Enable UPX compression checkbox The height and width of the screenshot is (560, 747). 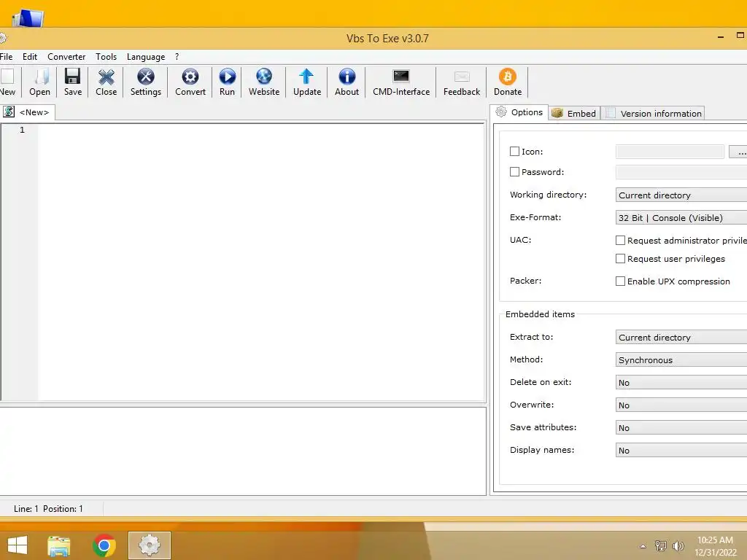(620, 281)
